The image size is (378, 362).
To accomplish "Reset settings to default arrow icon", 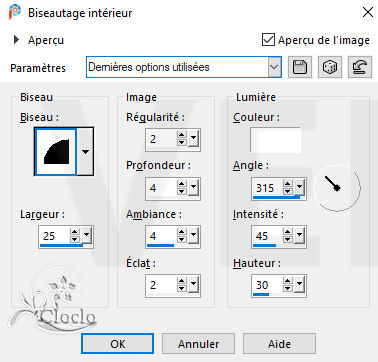I will coord(359,67).
